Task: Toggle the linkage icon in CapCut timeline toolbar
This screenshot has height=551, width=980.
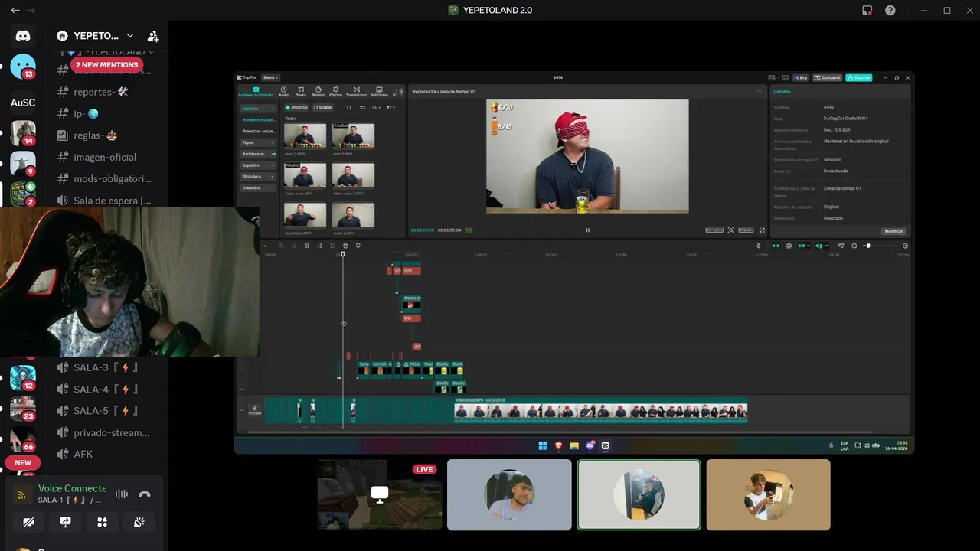Action: (802, 246)
